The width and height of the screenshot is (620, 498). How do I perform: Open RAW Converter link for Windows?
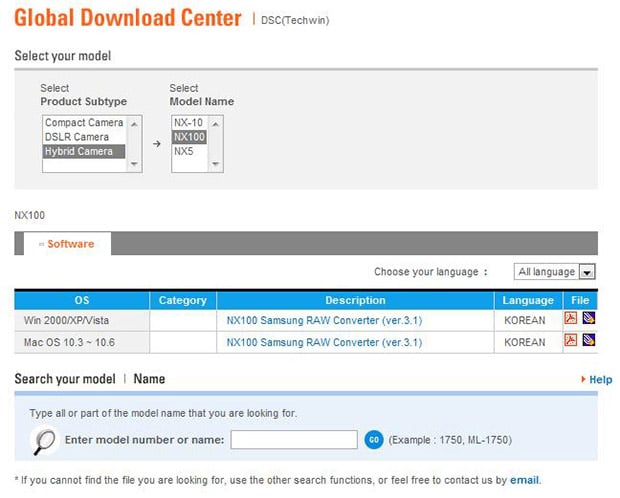click(x=324, y=320)
